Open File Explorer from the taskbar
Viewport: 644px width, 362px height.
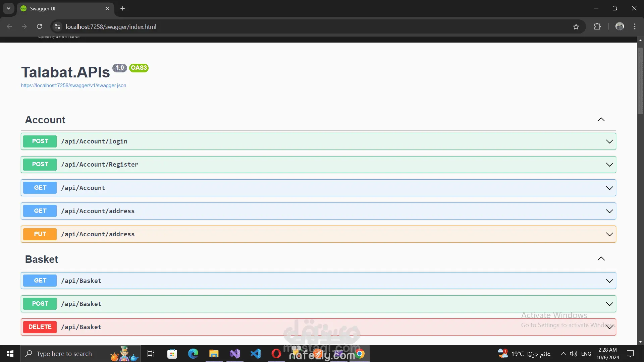(214, 354)
